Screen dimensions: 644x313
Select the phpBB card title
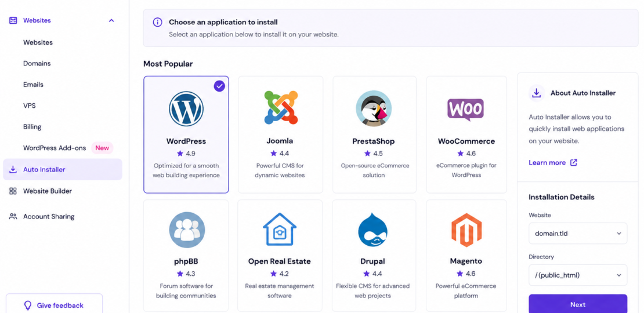tap(186, 261)
